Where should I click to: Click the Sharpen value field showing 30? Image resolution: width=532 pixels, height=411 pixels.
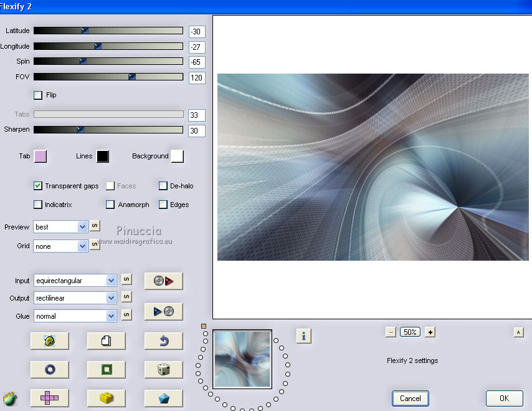click(197, 131)
